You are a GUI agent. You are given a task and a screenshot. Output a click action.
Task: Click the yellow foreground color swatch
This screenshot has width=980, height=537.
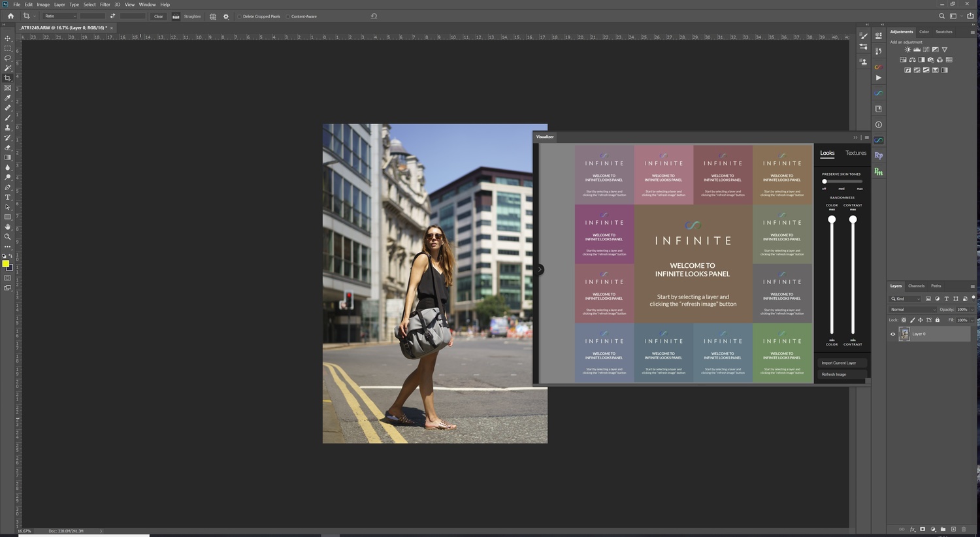[x=6, y=264]
